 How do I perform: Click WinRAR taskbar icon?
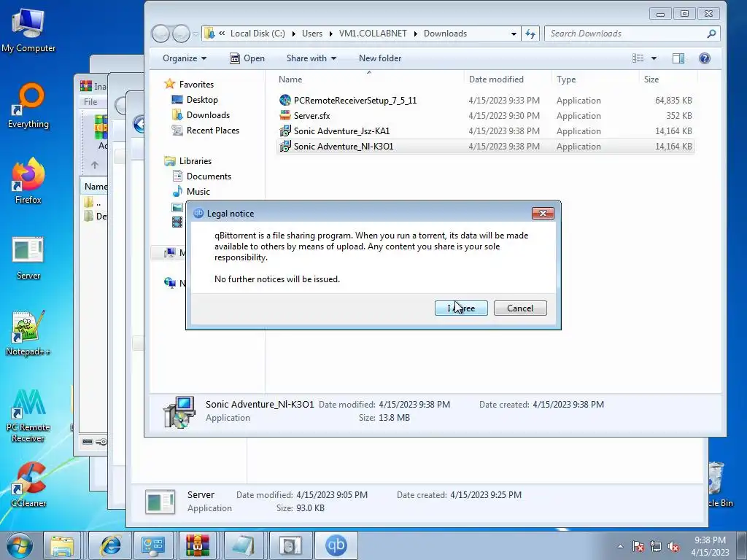pos(197,545)
